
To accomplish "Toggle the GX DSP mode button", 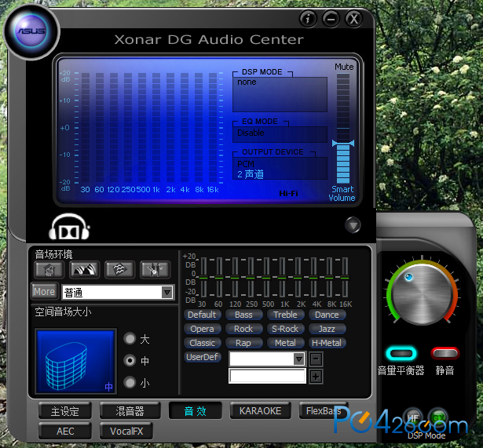I will pyautogui.click(x=438, y=417).
